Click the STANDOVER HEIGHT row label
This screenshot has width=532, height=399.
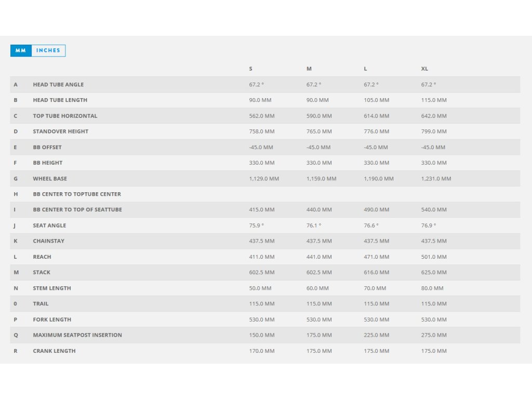60,131
